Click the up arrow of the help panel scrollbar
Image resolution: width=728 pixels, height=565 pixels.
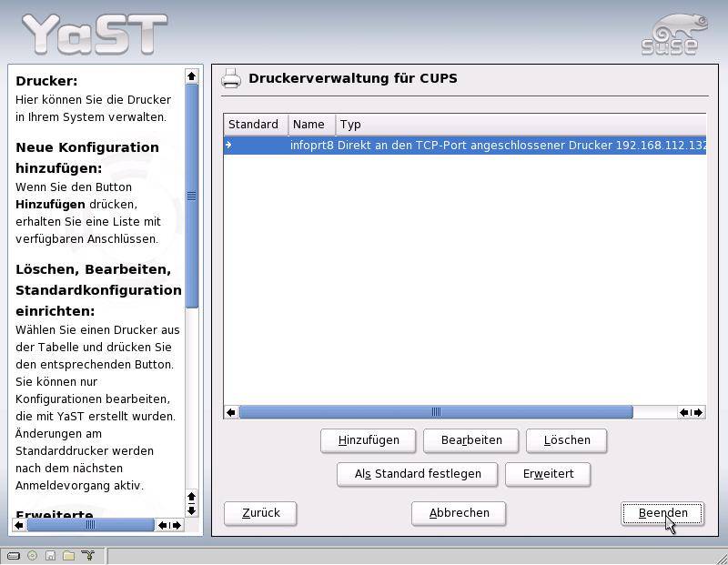[x=191, y=76]
